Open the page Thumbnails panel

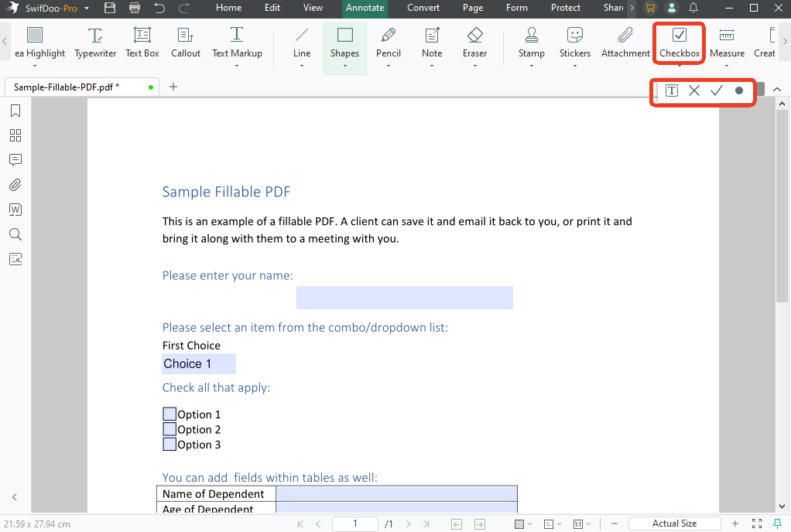[15, 135]
